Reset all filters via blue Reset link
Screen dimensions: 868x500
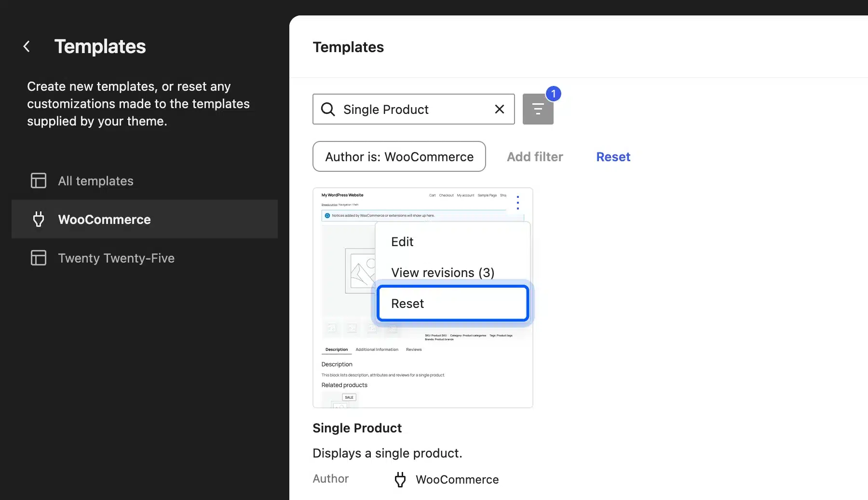click(613, 156)
